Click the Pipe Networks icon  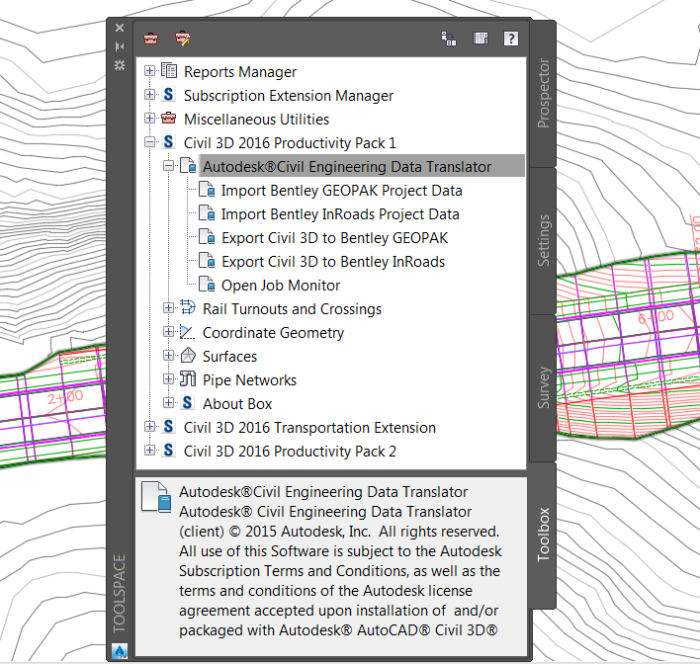click(188, 379)
